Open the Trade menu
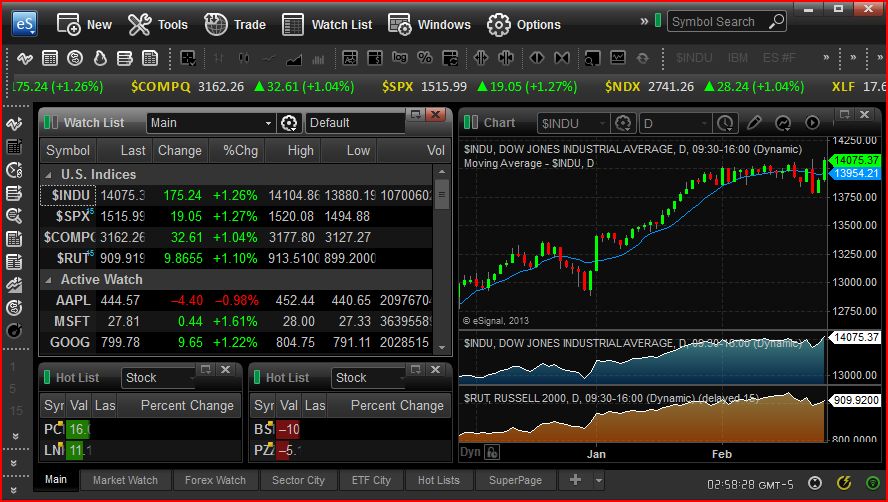The height and width of the screenshot is (502, 888). click(234, 24)
